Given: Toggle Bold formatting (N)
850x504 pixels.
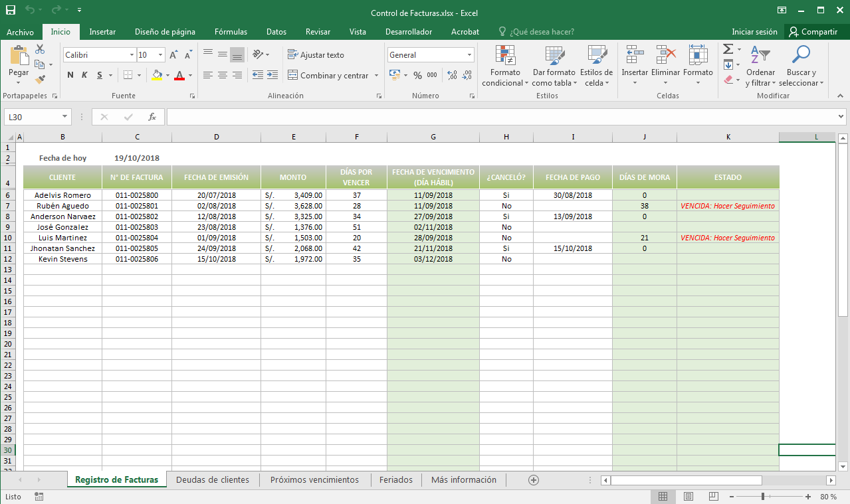Looking at the screenshot, I should tap(70, 75).
